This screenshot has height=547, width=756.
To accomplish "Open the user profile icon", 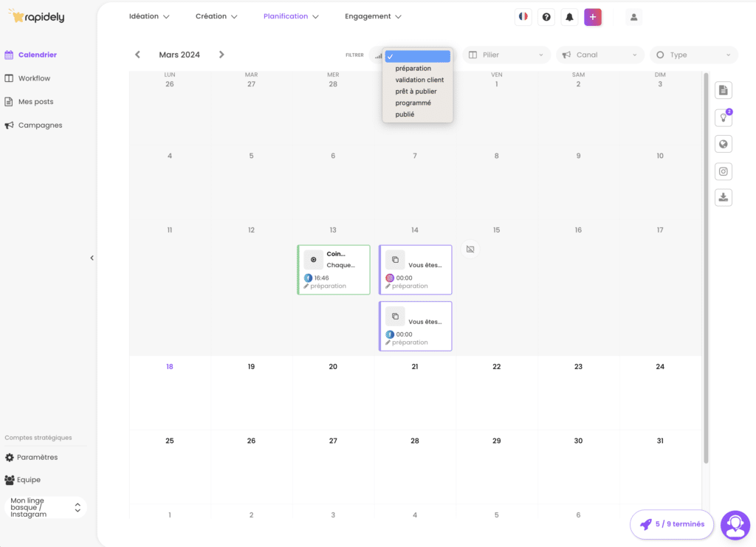I will coord(633,17).
